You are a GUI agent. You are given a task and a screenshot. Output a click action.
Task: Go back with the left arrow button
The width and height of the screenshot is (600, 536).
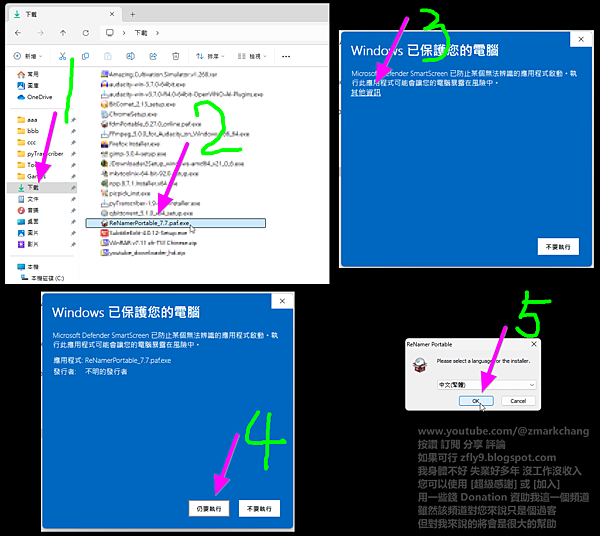[x=18, y=33]
